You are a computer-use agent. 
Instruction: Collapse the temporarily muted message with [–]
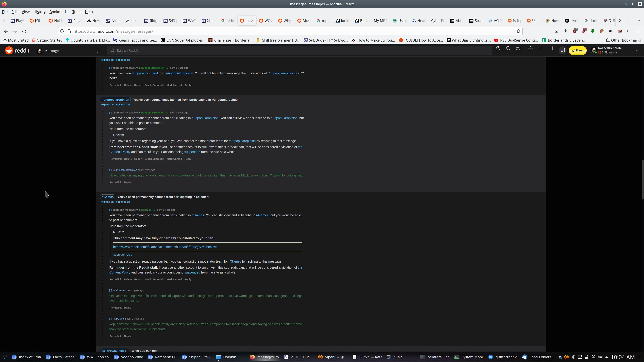tap(111, 68)
